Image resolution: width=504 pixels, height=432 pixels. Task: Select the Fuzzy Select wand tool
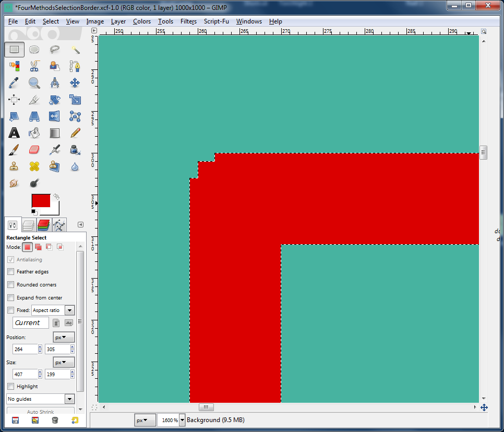click(x=75, y=50)
